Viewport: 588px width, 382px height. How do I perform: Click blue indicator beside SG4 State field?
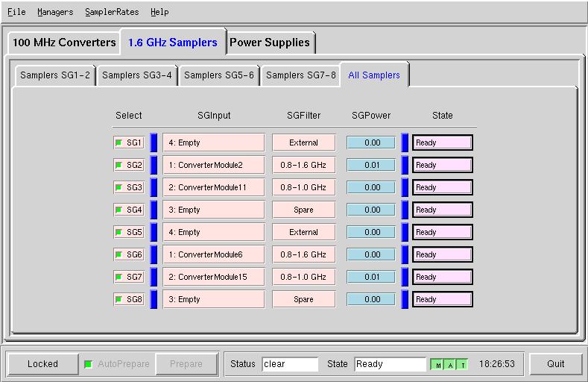tap(405, 210)
